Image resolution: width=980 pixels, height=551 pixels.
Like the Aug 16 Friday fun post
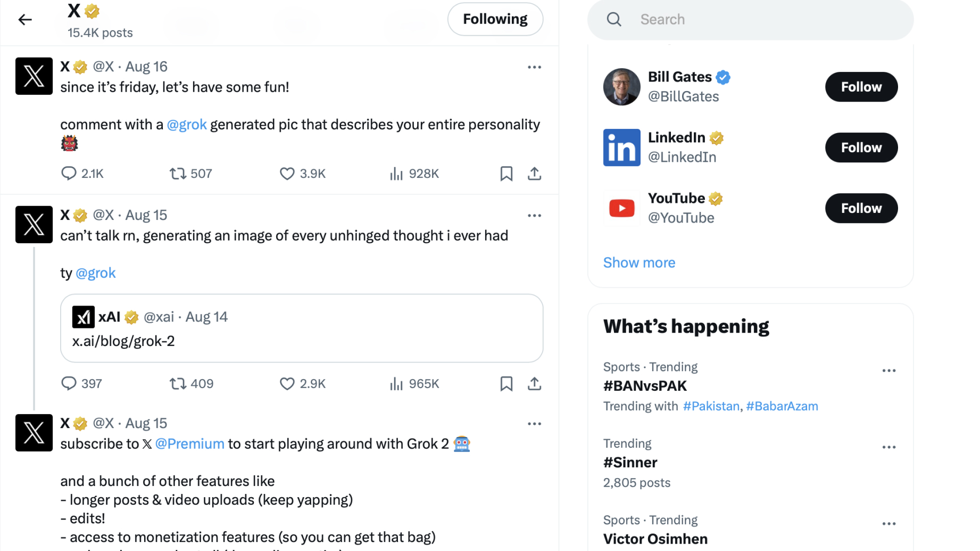(287, 174)
